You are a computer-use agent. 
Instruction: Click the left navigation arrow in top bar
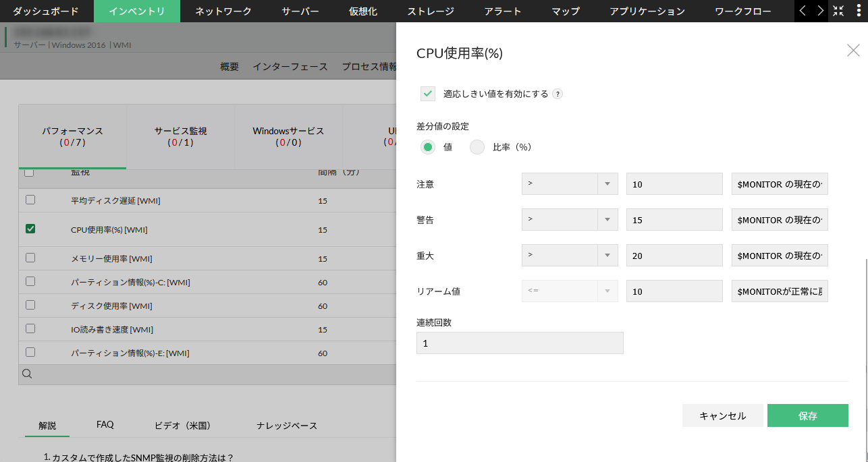coord(802,11)
